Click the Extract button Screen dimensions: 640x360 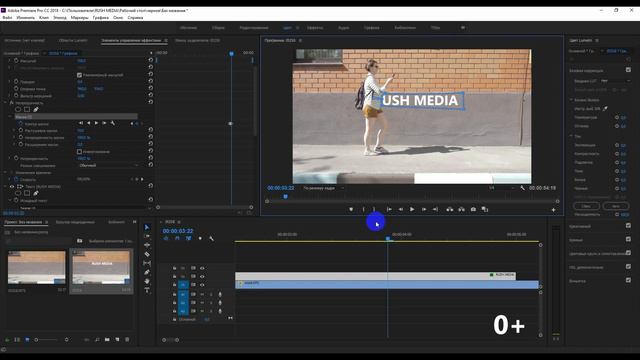(461, 209)
